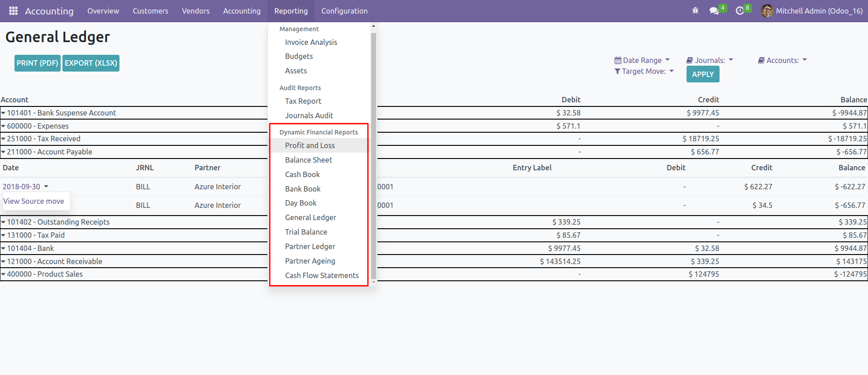Image resolution: width=868 pixels, height=375 pixels.
Task: Open the Accounts filter dropdown
Action: (783, 60)
